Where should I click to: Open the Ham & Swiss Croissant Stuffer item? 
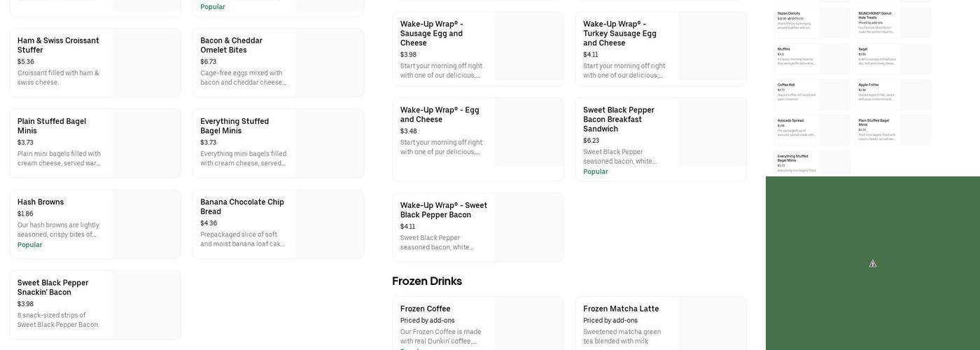(x=59, y=45)
